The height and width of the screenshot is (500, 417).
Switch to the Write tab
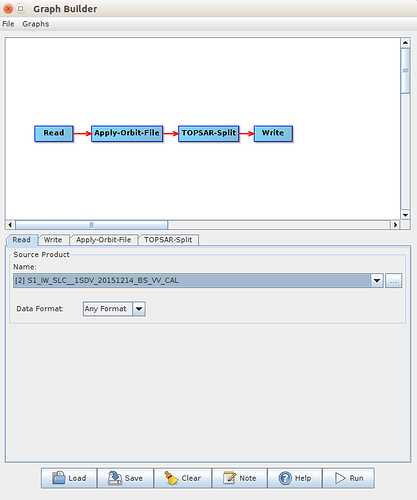tap(53, 240)
